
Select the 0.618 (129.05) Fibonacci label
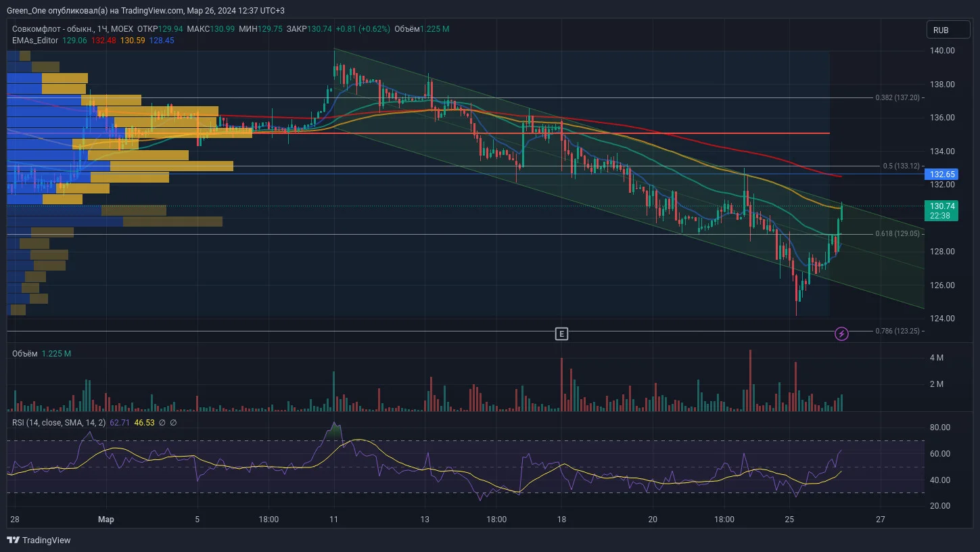tap(897, 233)
